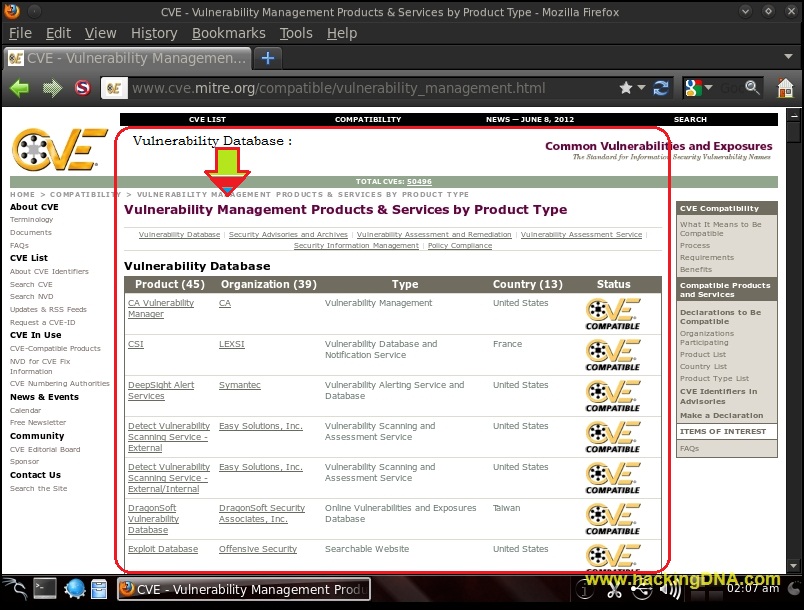804x610 pixels.
Task: Open the Tools menu dropdown
Action: tap(295, 33)
